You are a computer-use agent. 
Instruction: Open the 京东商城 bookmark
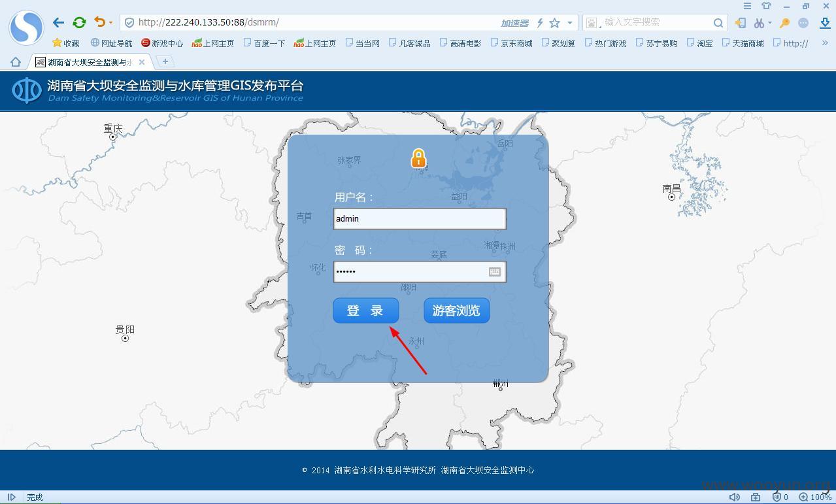pyautogui.click(x=511, y=43)
